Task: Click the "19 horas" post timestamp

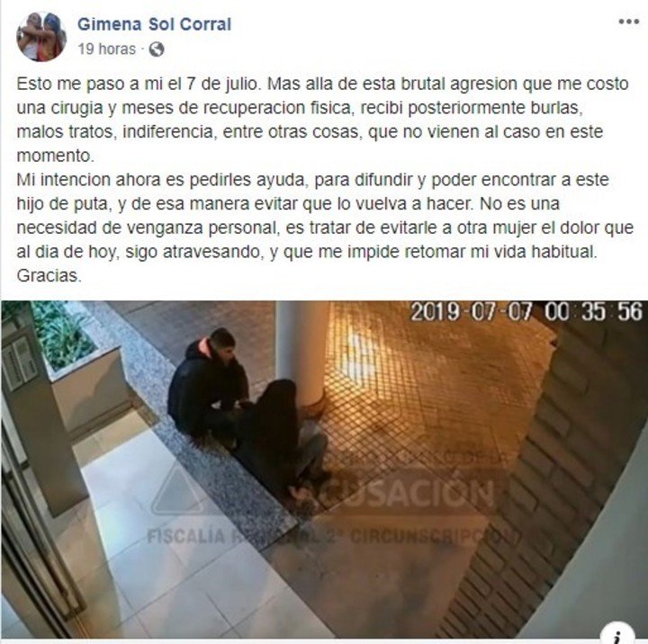Action: point(106,49)
